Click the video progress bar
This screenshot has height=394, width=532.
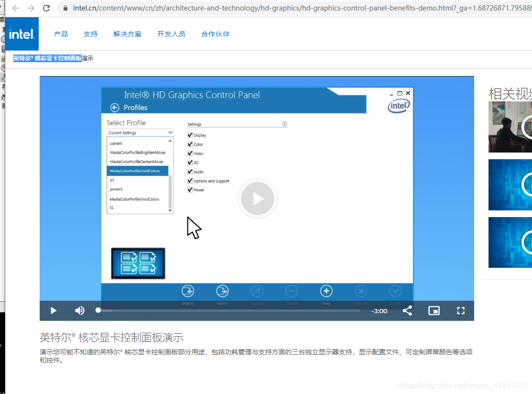229,310
